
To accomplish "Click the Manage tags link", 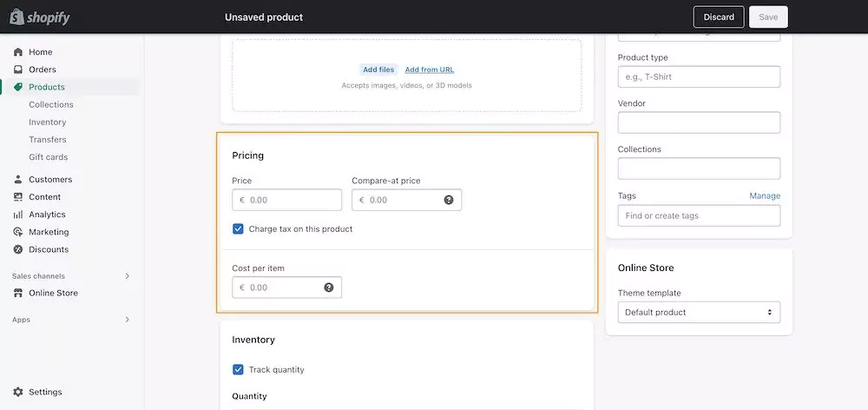I will [765, 195].
